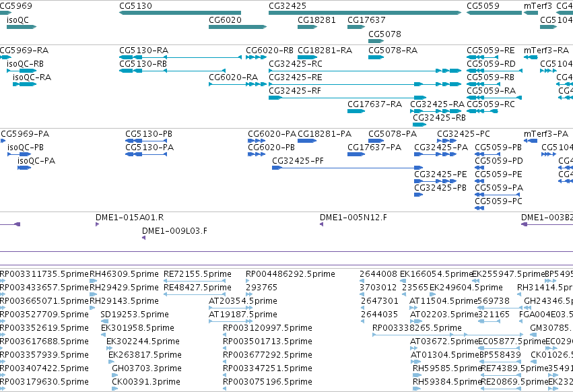The height and width of the screenshot is (392, 573).
Task: Select transcript CG32425-RA
Action: click(x=437, y=104)
